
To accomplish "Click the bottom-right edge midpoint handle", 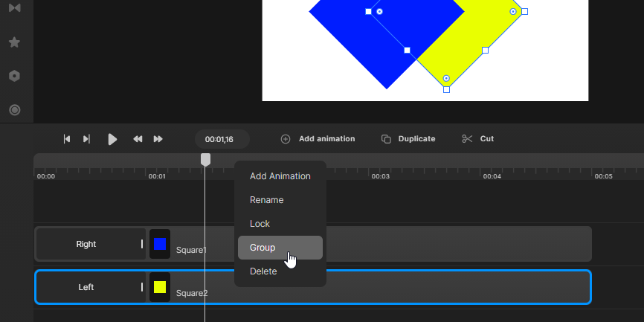I will click(485, 50).
